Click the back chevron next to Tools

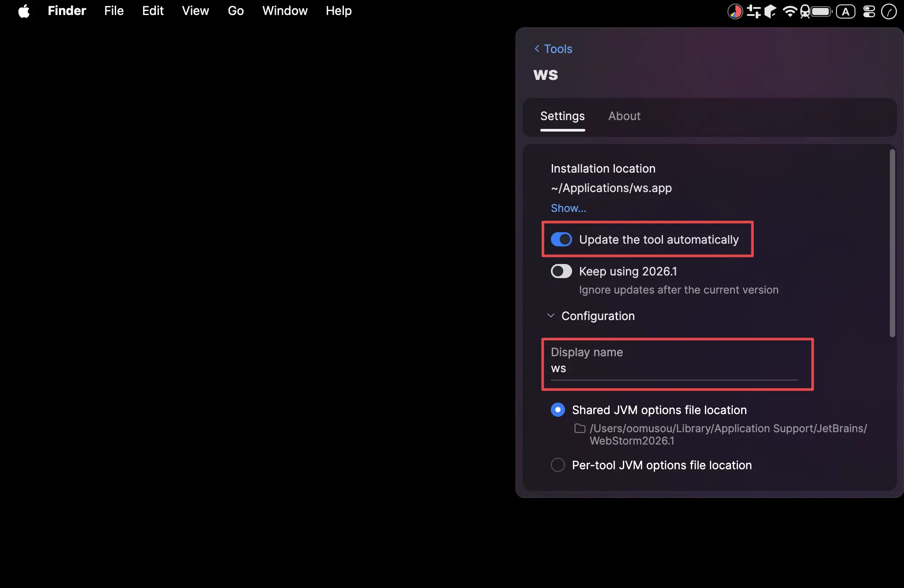click(537, 49)
